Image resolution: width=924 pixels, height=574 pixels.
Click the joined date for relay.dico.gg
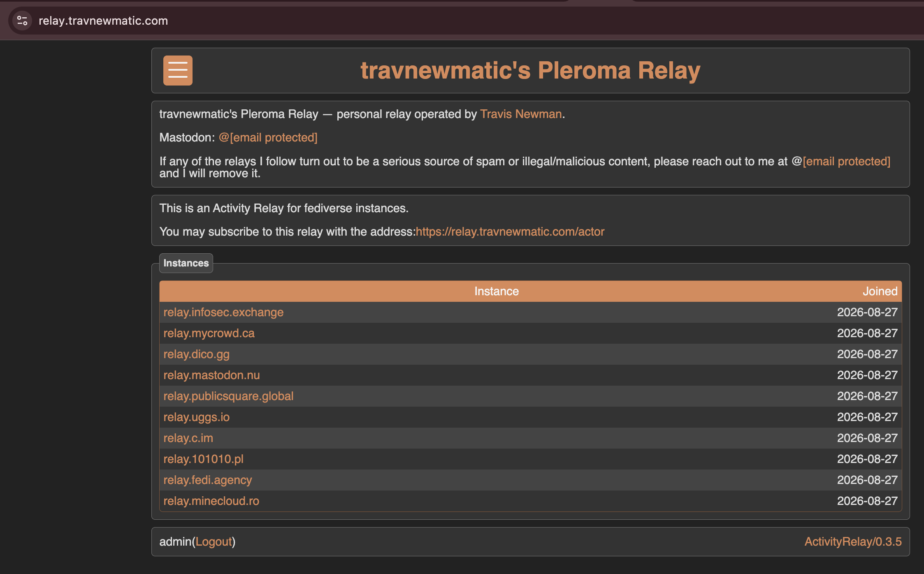(x=867, y=354)
